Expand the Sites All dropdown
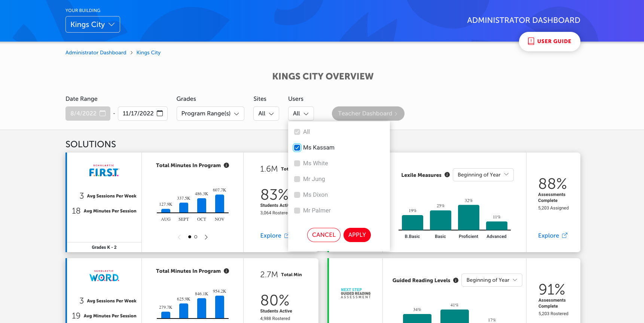The height and width of the screenshot is (323, 644). (x=266, y=114)
